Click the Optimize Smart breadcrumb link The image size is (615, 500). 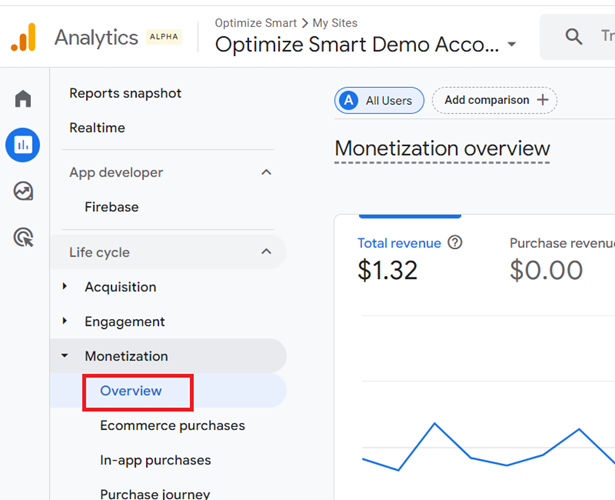coord(256,23)
